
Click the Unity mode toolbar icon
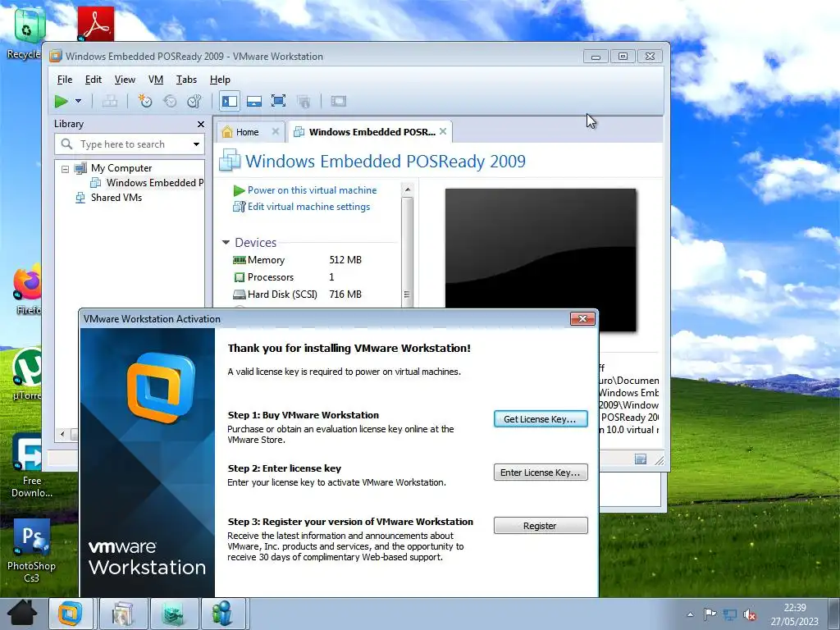tap(304, 101)
